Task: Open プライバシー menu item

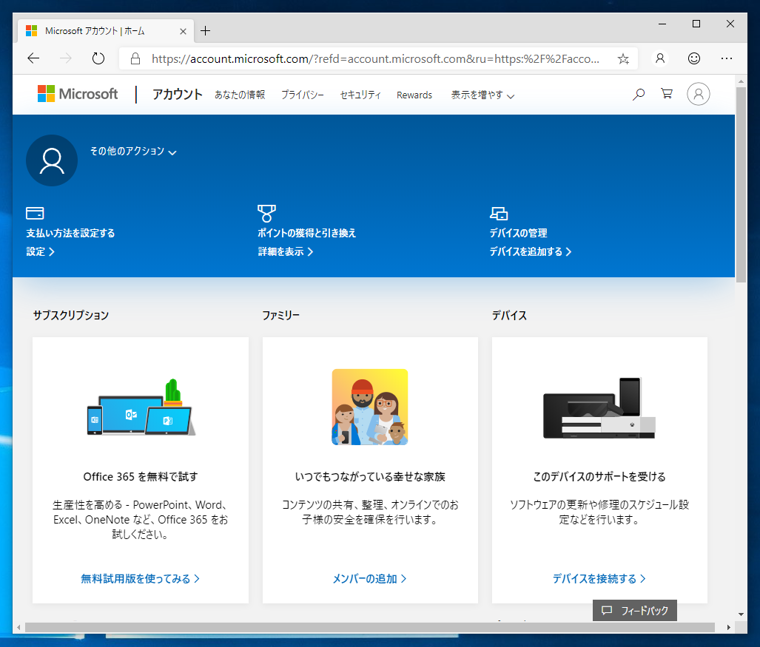Action: [x=302, y=95]
